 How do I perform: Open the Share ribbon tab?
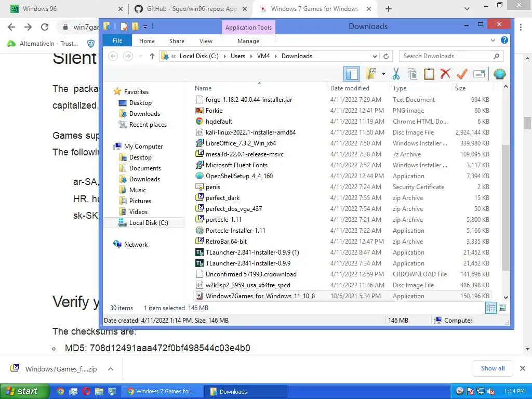[x=177, y=41]
